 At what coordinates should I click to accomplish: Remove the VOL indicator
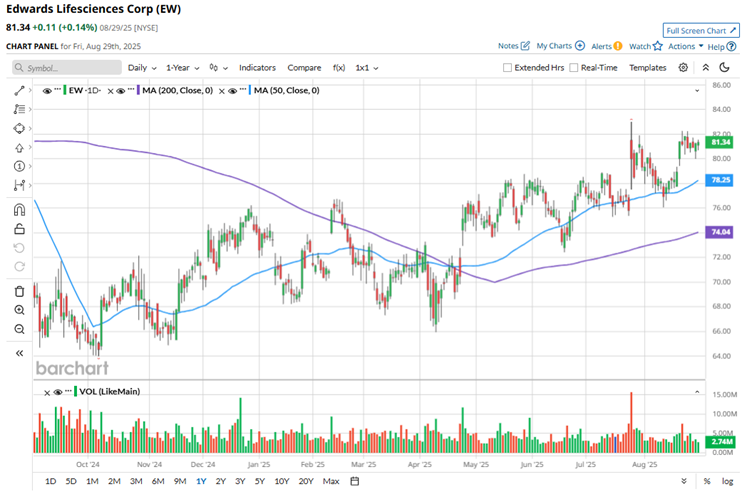click(47, 393)
